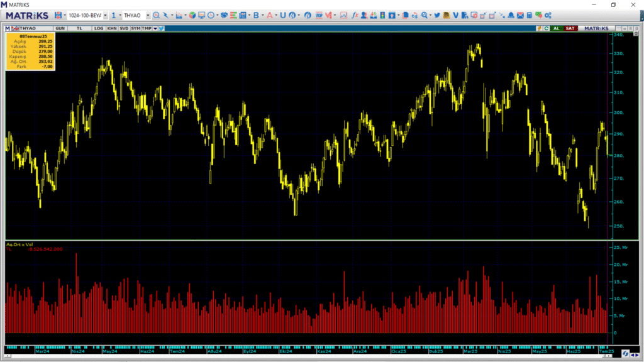Select the TL currency tab
The width and height of the screenshot is (644, 362).
pos(80,28)
